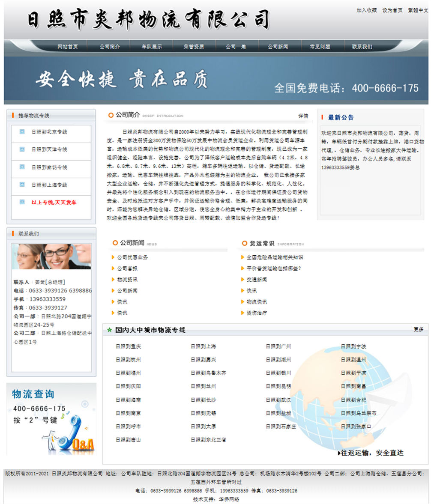Viewport: 431px width, 504px height.
Task: Click the customer service photo in 联系我们 panel
Action: 51,256
